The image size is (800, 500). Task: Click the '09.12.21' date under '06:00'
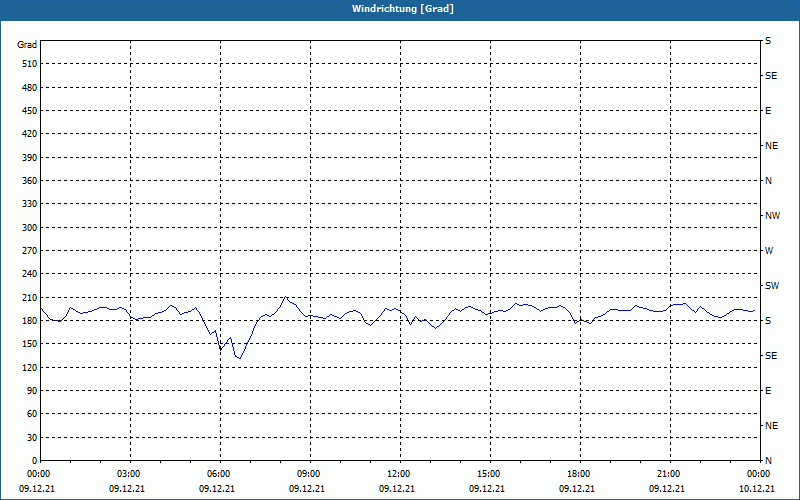coord(216,488)
